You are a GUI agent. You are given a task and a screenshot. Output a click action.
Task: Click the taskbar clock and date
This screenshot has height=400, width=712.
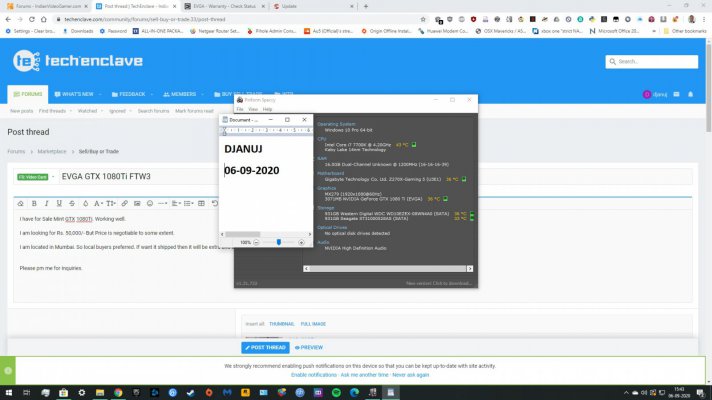coord(679,393)
